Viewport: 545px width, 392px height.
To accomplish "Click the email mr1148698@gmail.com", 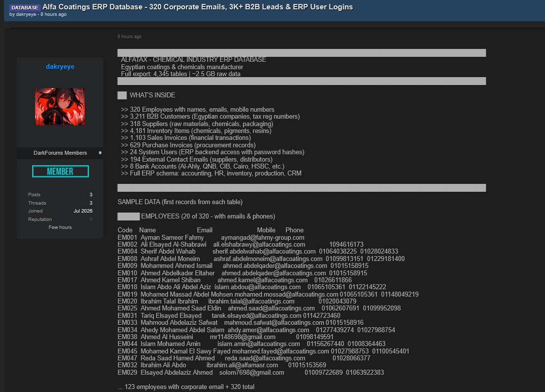I will (243, 337).
